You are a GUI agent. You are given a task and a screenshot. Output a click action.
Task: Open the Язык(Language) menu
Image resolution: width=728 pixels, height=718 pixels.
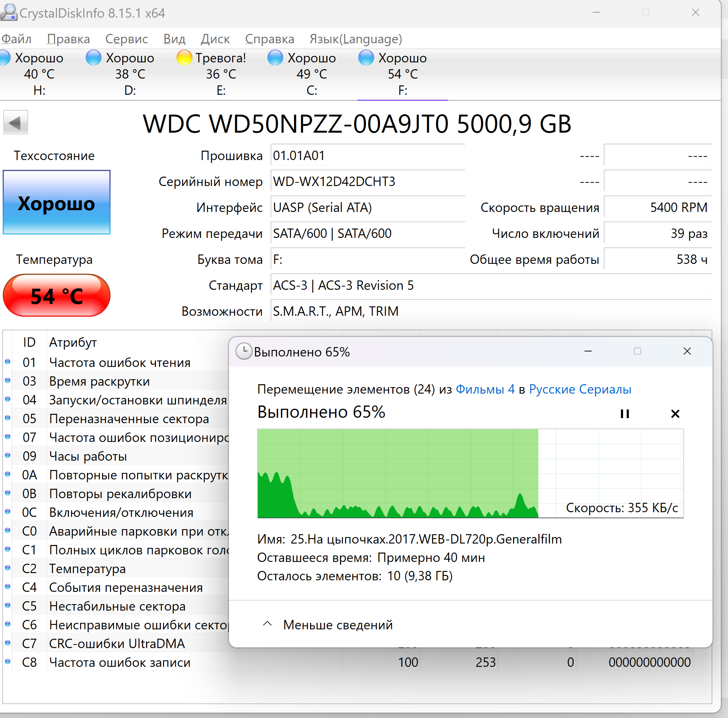pyautogui.click(x=356, y=39)
